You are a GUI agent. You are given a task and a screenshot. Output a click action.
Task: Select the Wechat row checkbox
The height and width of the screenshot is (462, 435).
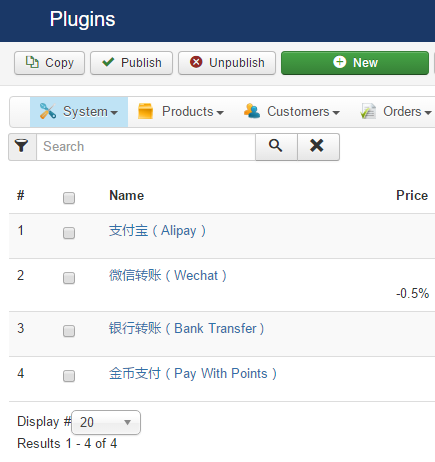pos(69,278)
